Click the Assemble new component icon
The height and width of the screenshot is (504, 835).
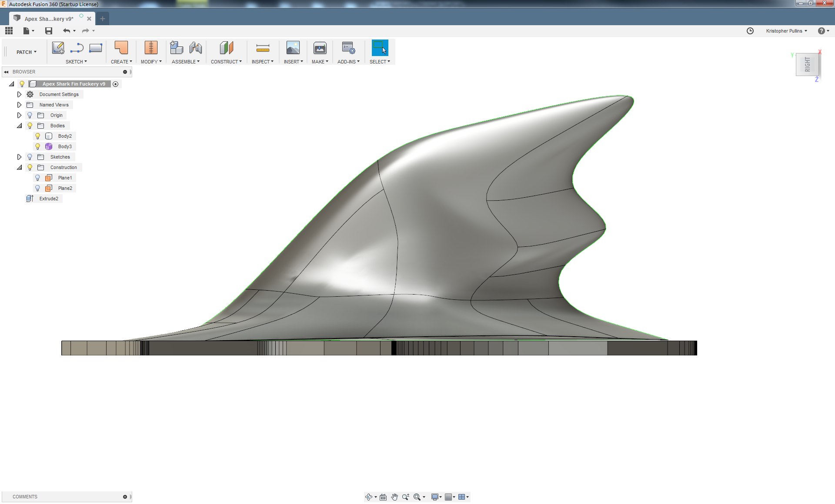pyautogui.click(x=176, y=47)
